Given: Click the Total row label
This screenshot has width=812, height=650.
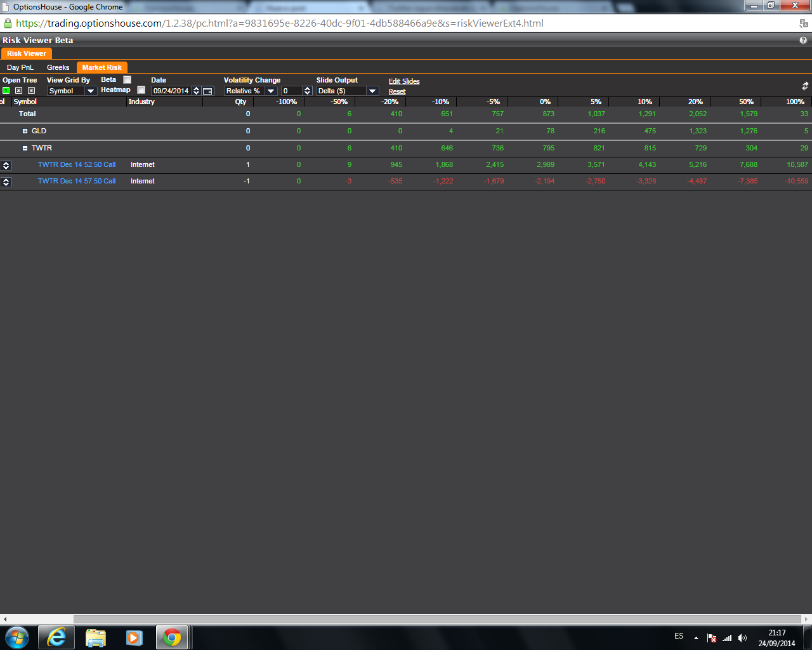Looking at the screenshot, I should (27, 114).
